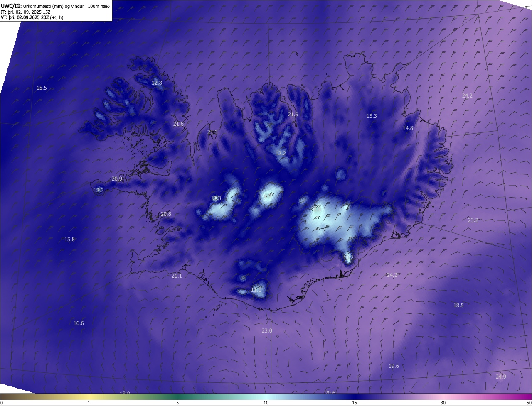Click the 11.1 value on the southern glacier
The width and height of the screenshot is (532, 406).
tap(256, 290)
